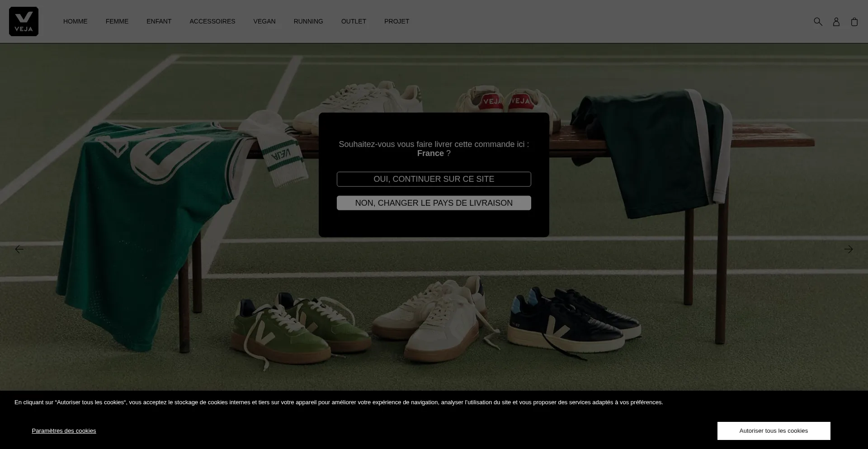868x449 pixels.
Task: Open the shopping bag icon
Action: pyautogui.click(x=854, y=22)
